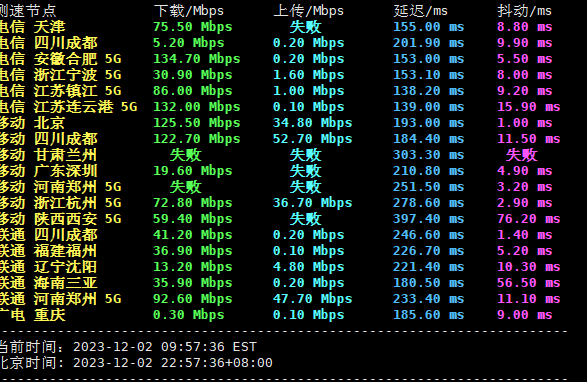587x382 pixels.
Task: Select the 重庆 node name
Action: point(49,315)
